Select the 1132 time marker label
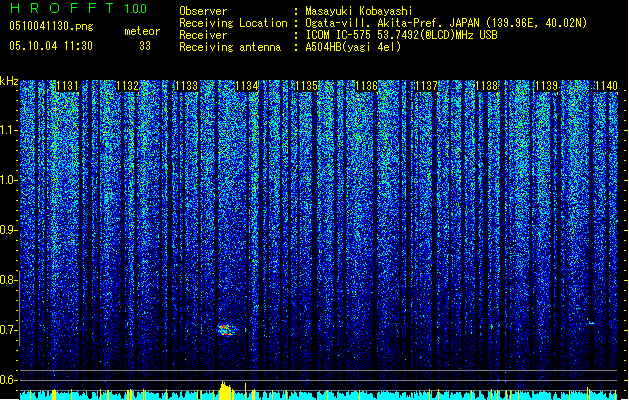Image resolution: width=629 pixels, height=400 pixels. 127,86
